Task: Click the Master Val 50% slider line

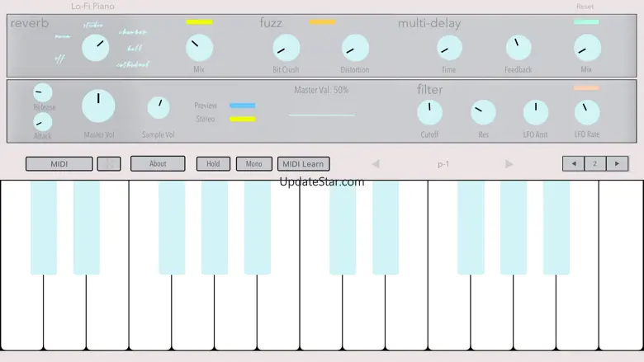Action: point(322,115)
